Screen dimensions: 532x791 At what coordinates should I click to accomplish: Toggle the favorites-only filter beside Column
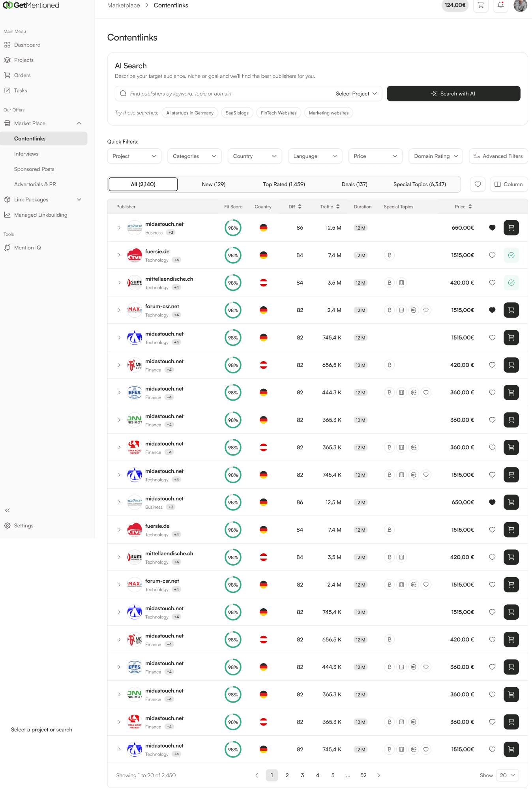click(x=478, y=184)
